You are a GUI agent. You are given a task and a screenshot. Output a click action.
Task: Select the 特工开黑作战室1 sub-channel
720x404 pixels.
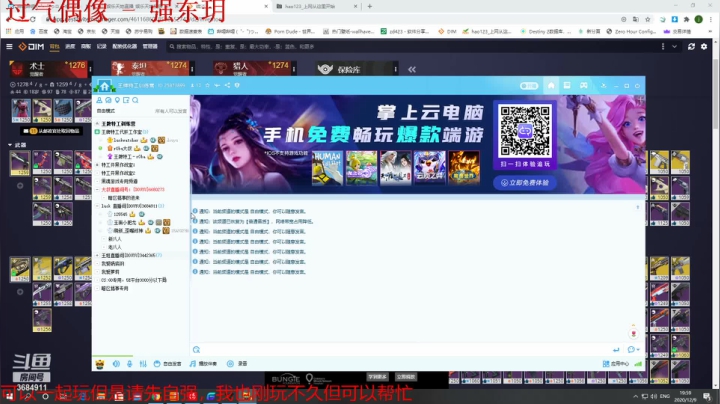(x=118, y=165)
